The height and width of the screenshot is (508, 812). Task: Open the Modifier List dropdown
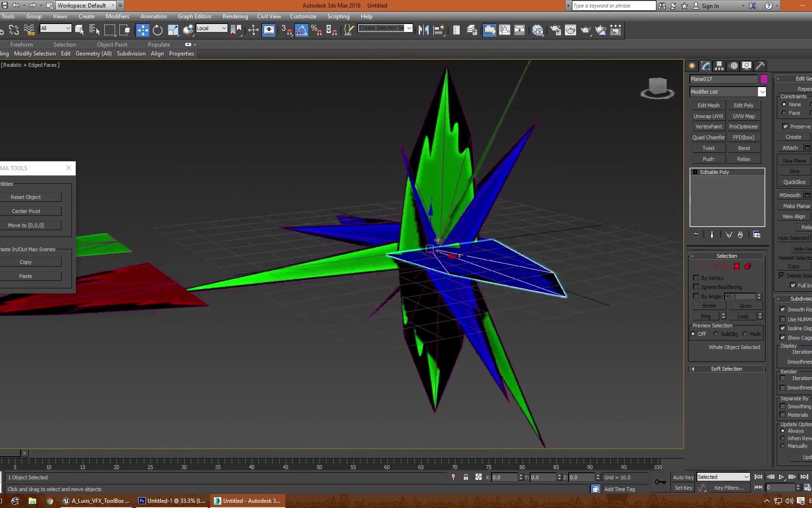(x=762, y=92)
